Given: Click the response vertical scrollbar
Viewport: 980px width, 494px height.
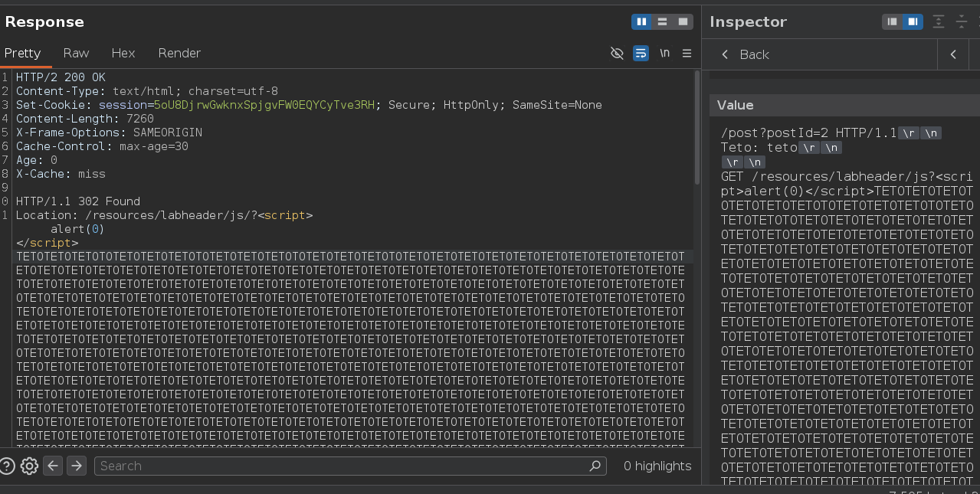Looking at the screenshot, I should tap(696, 128).
